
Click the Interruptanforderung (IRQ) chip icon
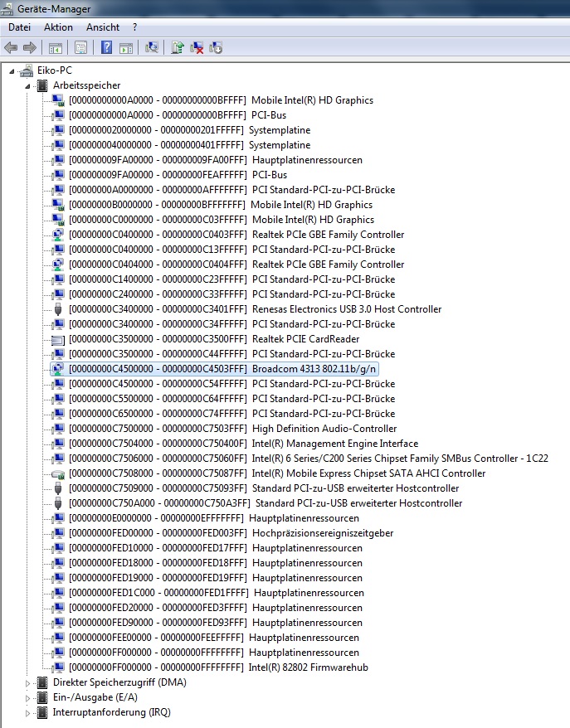click(x=41, y=712)
